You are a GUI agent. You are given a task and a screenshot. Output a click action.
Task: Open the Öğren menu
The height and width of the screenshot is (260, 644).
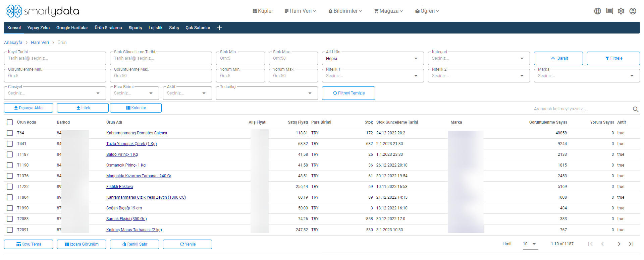pyautogui.click(x=427, y=11)
